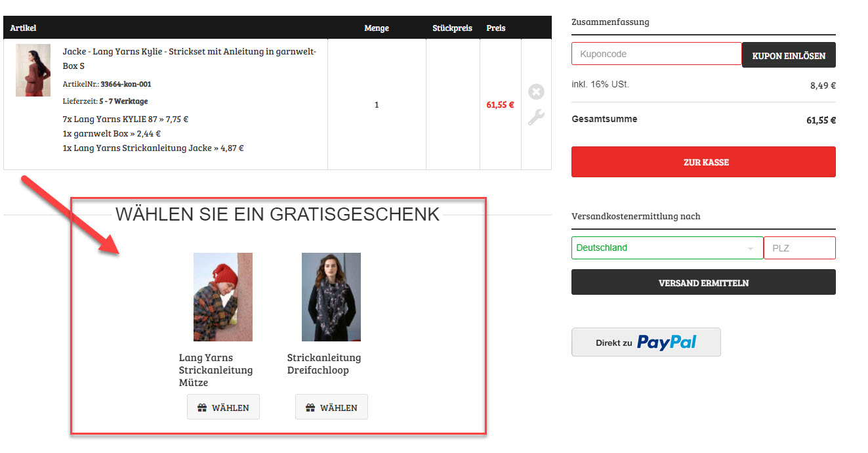Click the red ZUR KASSE button

(703, 162)
